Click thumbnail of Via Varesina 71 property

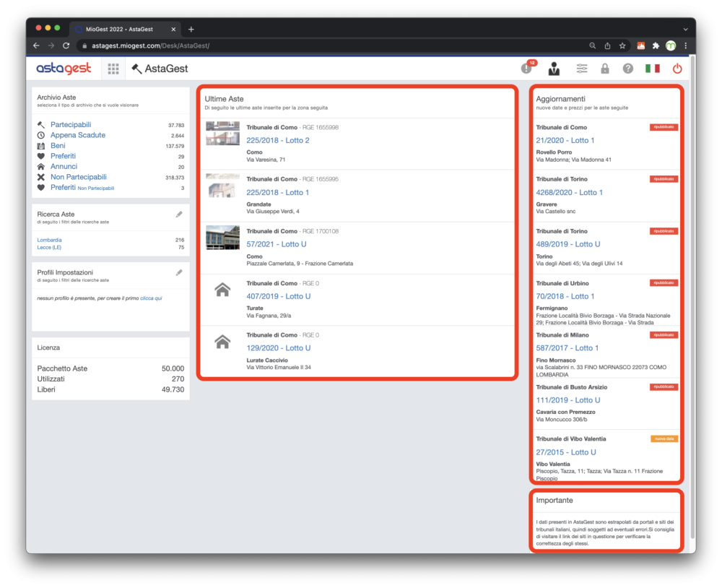click(222, 133)
